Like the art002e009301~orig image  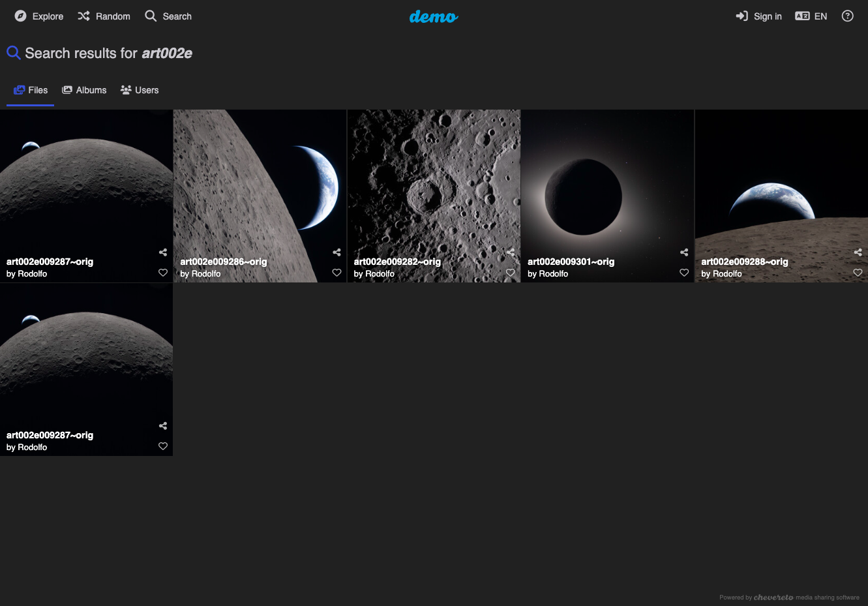pyautogui.click(x=684, y=273)
